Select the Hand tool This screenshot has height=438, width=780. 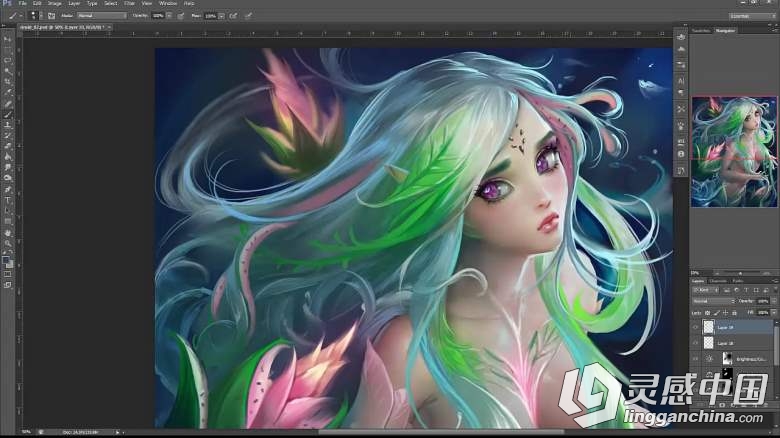tap(7, 233)
